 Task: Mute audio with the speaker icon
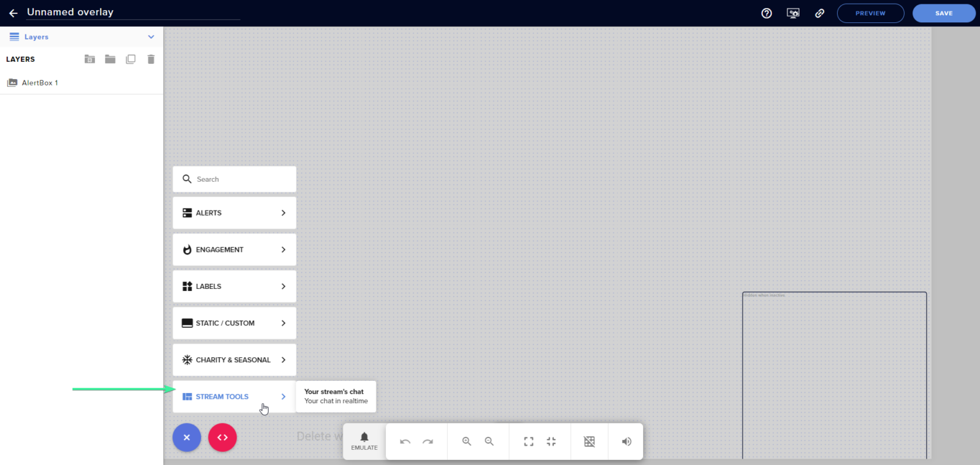(x=626, y=441)
